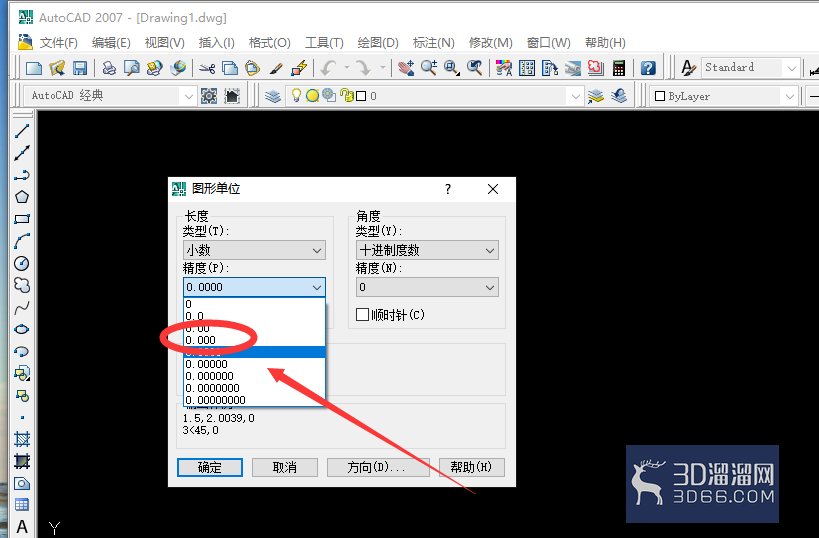Select the Circle tool

[x=21, y=263]
